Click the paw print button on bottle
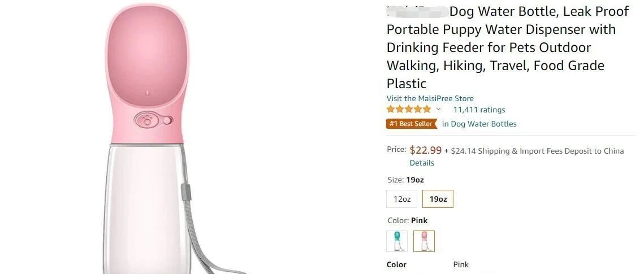Screen dimensions: 644x274 coord(147,120)
